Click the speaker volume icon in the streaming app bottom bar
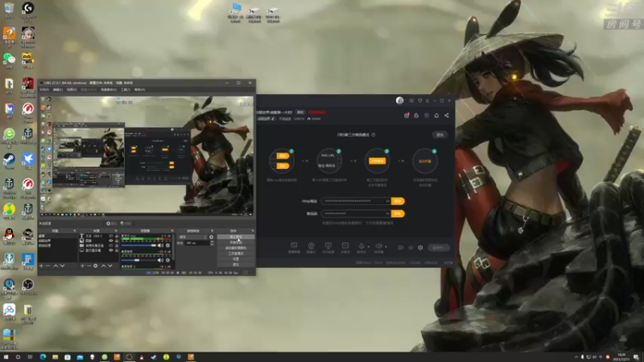This screenshot has height=362, width=644. click(x=378, y=245)
